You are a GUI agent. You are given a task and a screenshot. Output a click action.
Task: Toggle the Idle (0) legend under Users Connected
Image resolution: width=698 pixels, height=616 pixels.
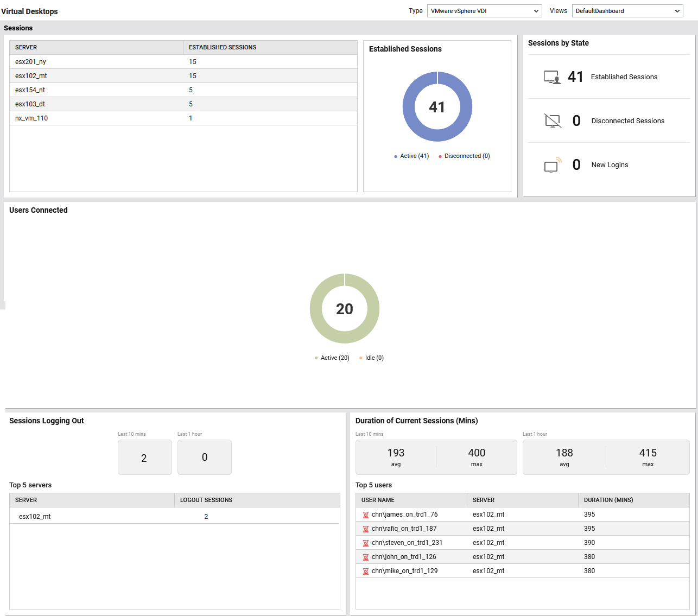[x=371, y=358]
